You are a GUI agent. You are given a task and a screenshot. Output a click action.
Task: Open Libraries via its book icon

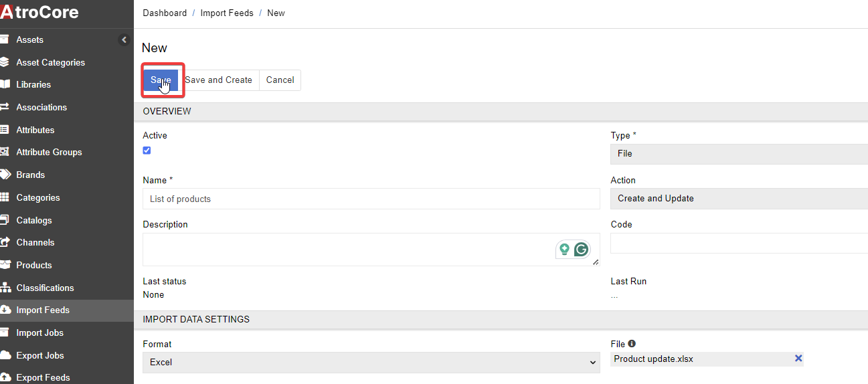(x=4, y=84)
